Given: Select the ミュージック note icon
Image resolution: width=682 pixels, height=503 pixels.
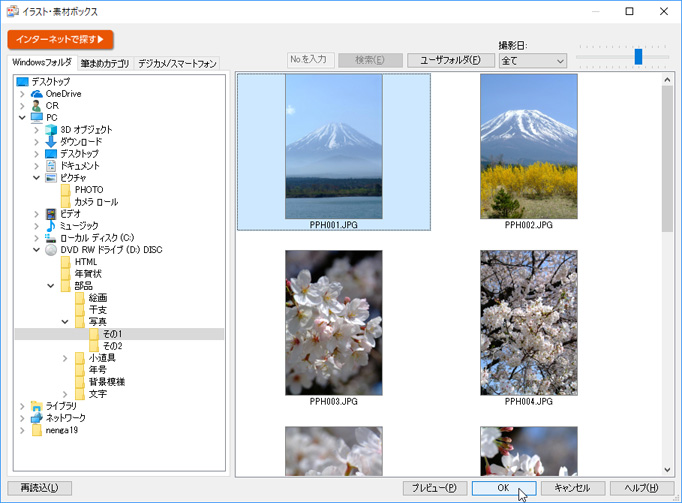Looking at the screenshot, I should pos(51,226).
